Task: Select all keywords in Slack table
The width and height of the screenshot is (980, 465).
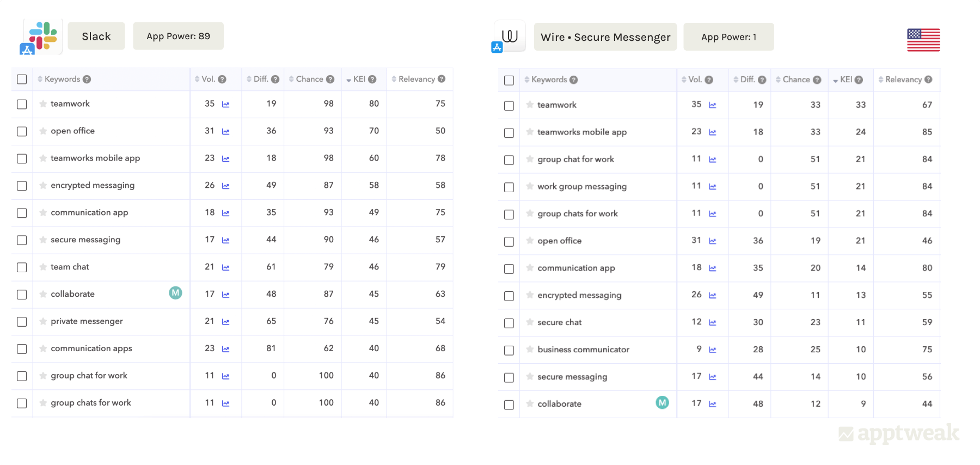Action: click(x=22, y=79)
